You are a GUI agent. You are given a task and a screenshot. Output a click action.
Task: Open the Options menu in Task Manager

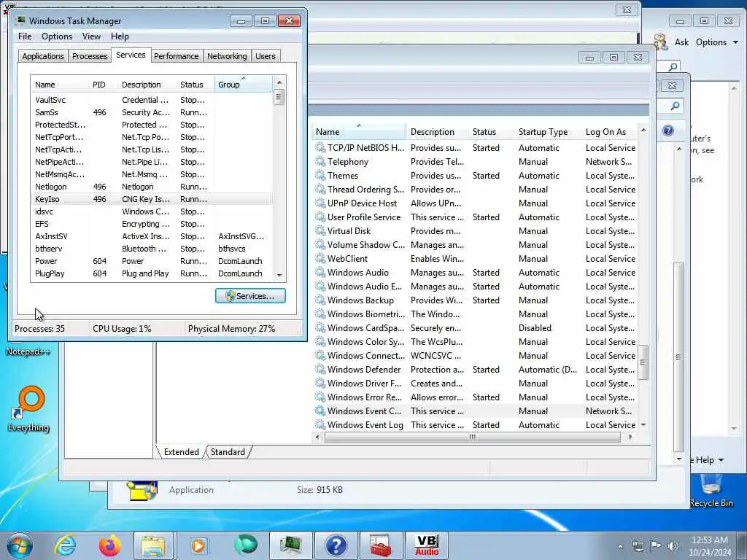coord(57,36)
